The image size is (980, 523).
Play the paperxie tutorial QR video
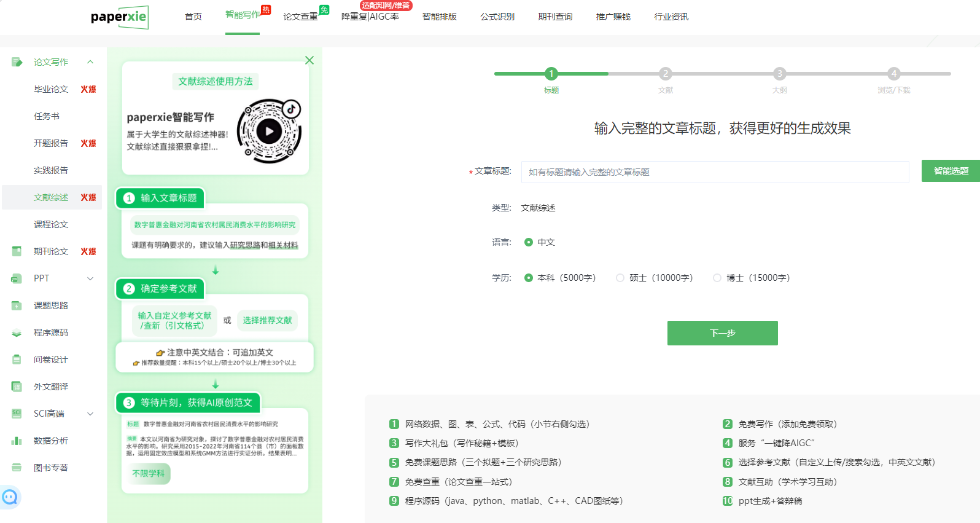click(269, 131)
